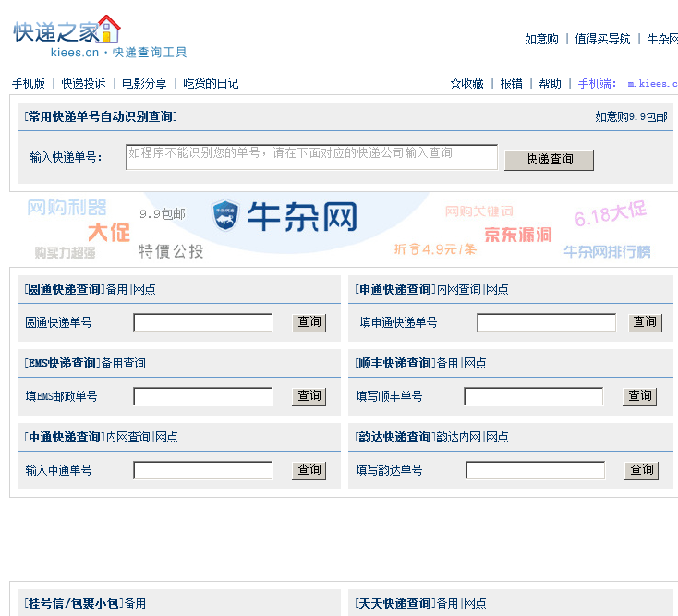This screenshot has width=678, height=616.
Task: Open the m.kiees.cn mobile link
Action: pyautogui.click(x=652, y=84)
